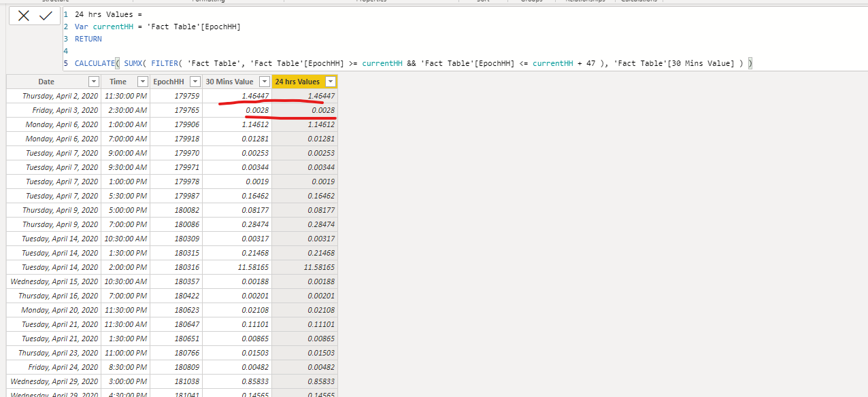Select EpochHH cell 180651
The image size is (868, 397).
click(176, 339)
